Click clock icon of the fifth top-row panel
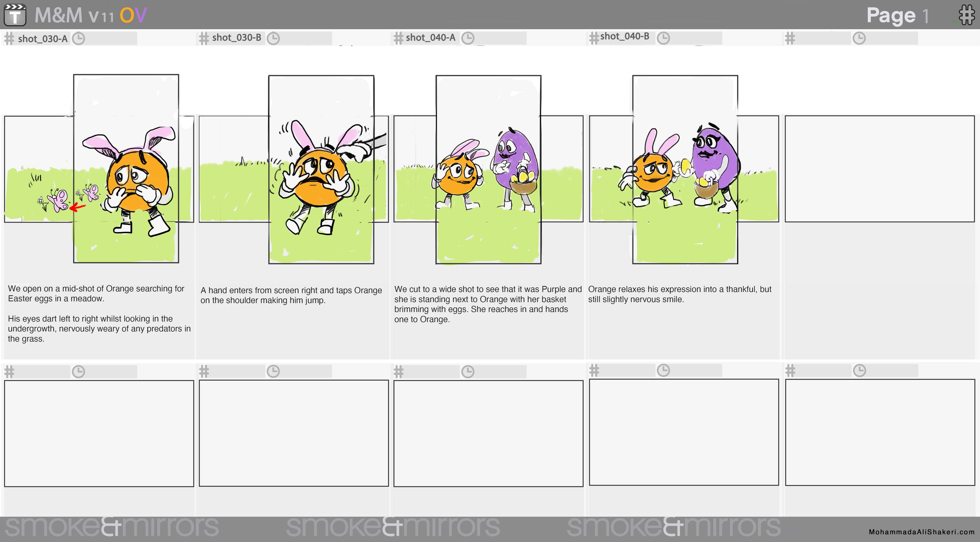The height and width of the screenshot is (542, 980). [859, 38]
